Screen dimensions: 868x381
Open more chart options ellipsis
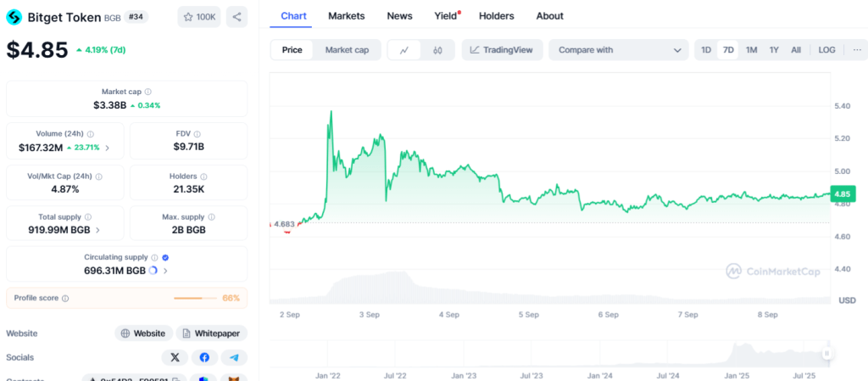click(x=857, y=50)
